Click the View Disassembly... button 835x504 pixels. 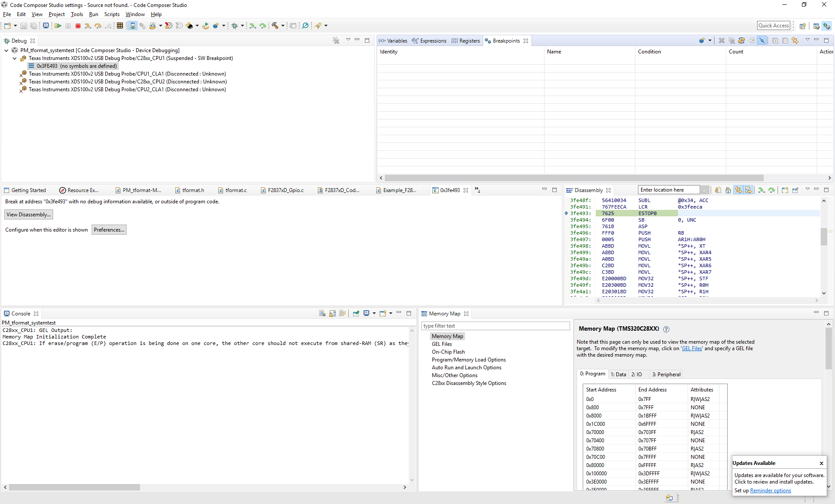[x=29, y=215]
